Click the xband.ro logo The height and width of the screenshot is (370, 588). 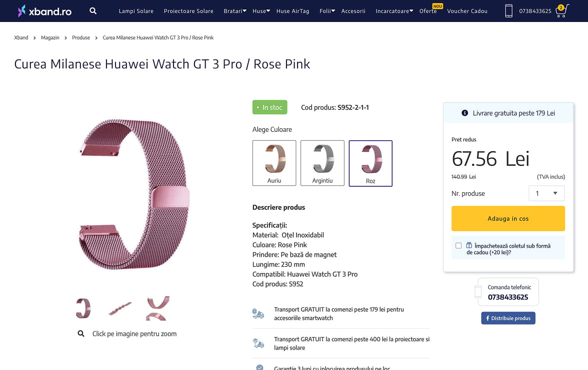[x=45, y=11]
